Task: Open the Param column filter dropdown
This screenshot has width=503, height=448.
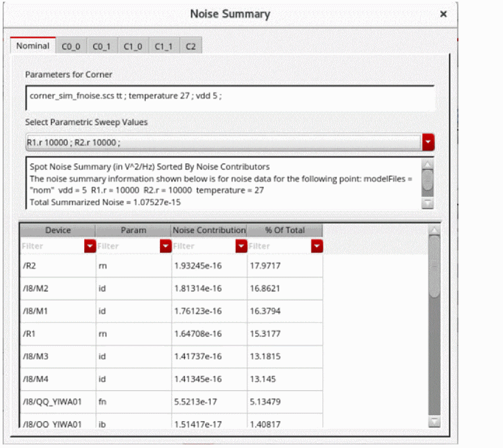Action: (165, 246)
